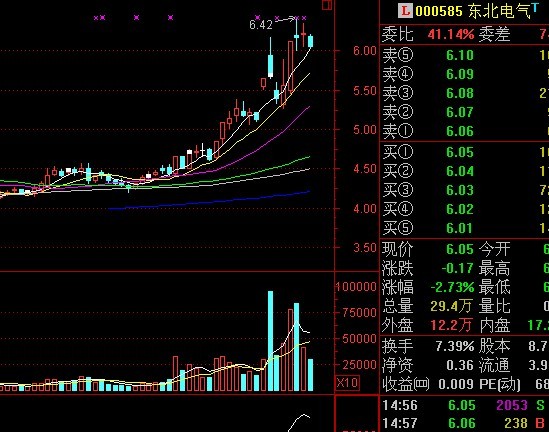Click the 总量 volume 29.4万
The width and height of the screenshot is (549, 432).
451,306
